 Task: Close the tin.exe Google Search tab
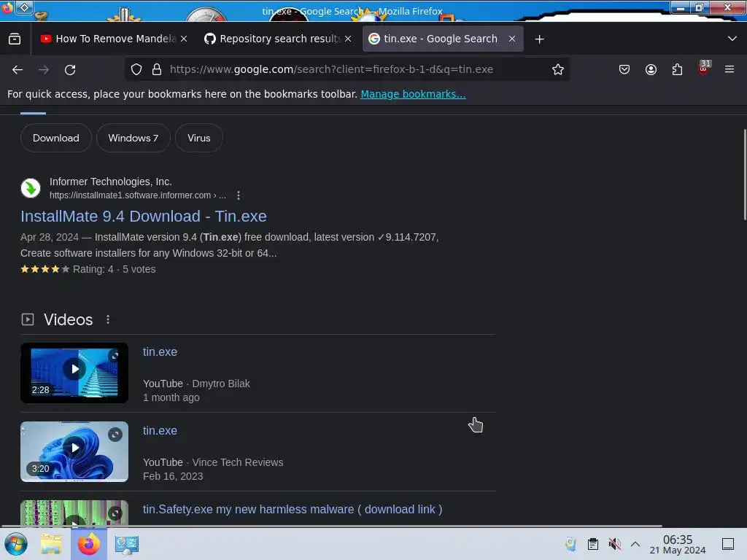click(512, 39)
